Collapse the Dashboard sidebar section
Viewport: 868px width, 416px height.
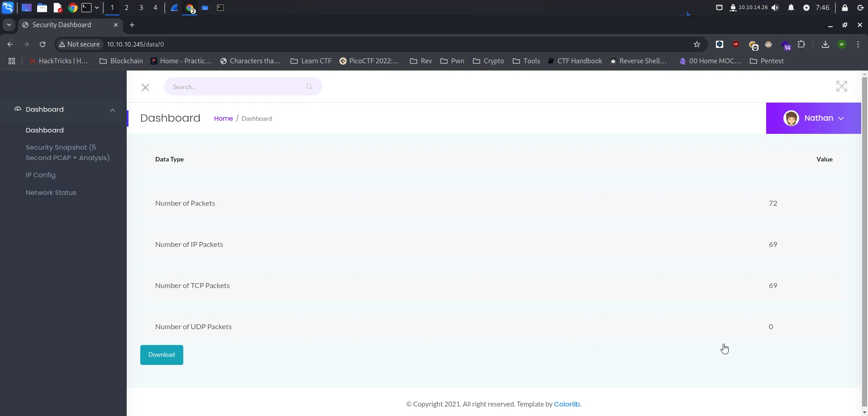(112, 110)
